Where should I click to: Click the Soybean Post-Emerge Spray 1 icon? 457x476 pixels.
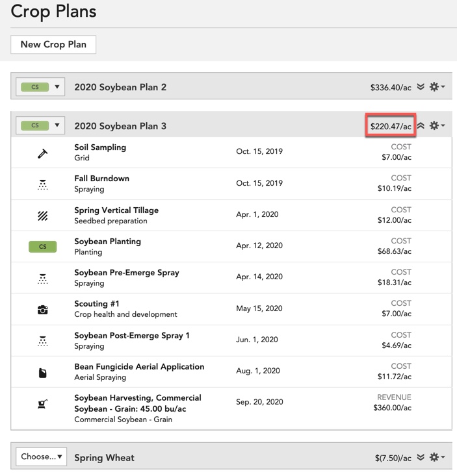tap(42, 341)
